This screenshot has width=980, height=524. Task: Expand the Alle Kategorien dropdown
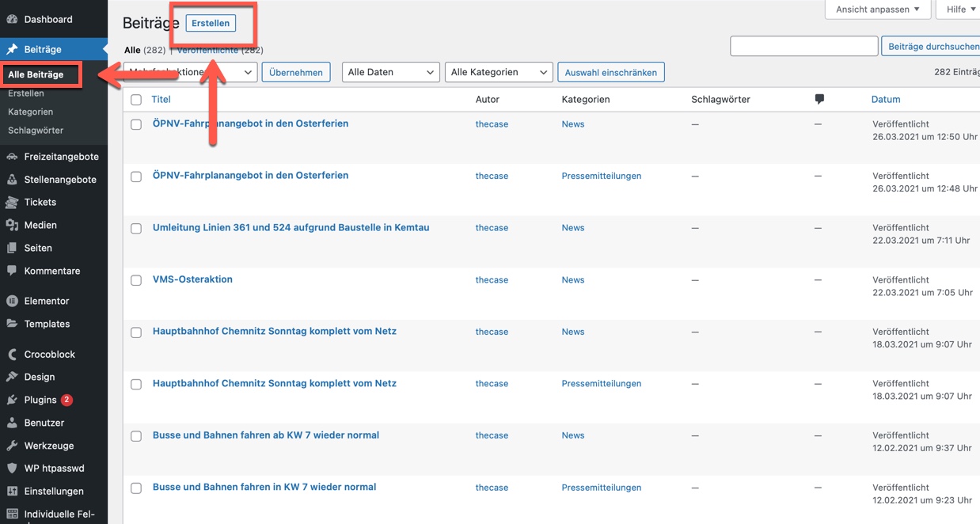click(498, 72)
